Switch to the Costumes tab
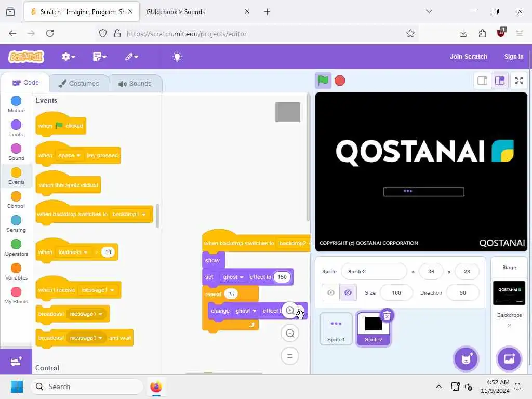 coord(79,84)
